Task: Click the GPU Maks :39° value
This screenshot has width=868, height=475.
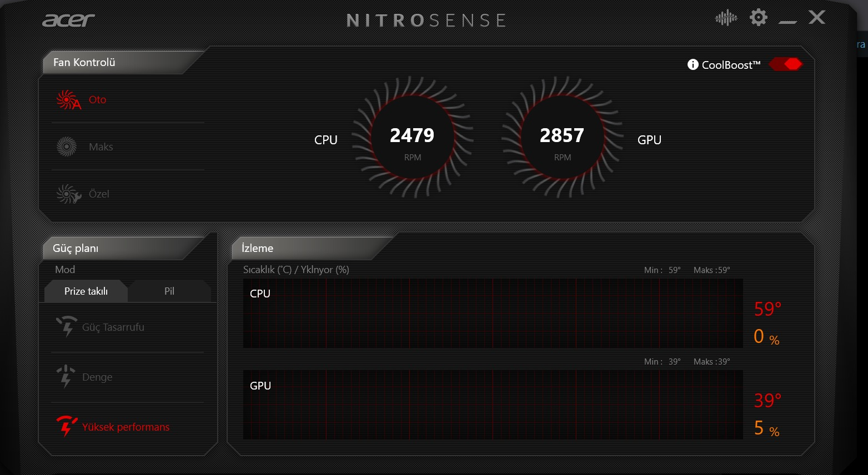Action: coord(712,362)
